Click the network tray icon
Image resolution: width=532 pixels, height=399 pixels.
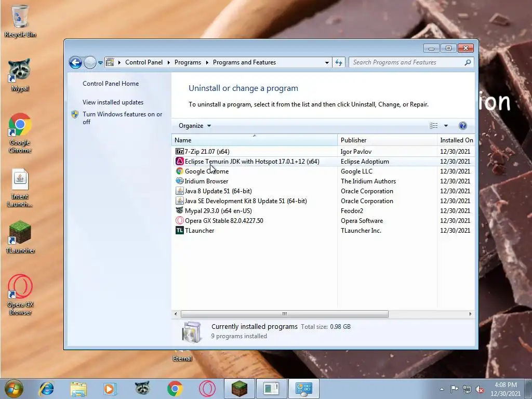click(x=467, y=389)
